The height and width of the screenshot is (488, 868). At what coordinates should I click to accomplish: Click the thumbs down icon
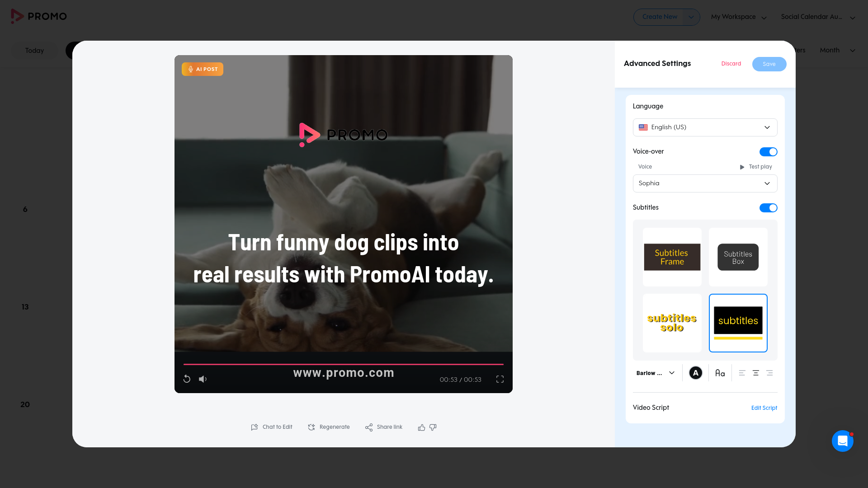[x=433, y=427]
